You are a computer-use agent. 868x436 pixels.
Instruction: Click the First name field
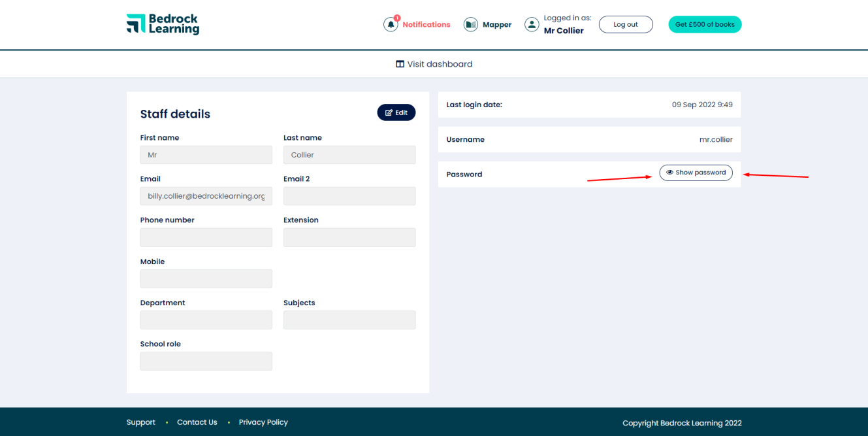(206, 155)
